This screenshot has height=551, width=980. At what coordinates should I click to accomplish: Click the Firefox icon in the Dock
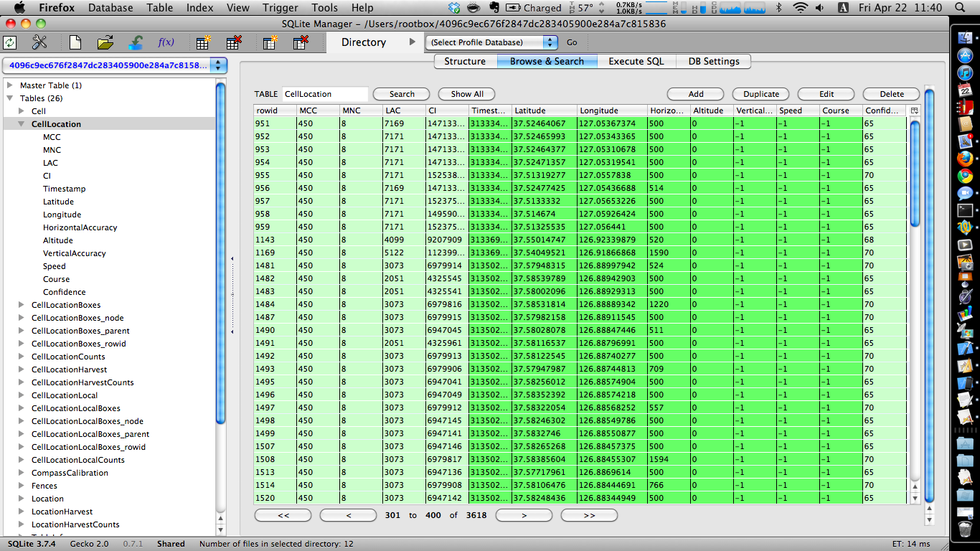pos(965,159)
